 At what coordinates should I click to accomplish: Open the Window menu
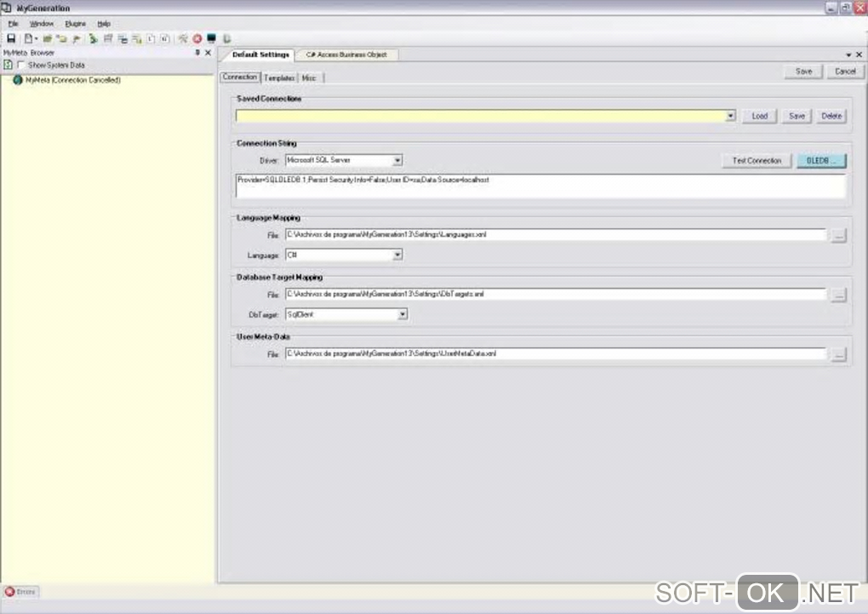[42, 24]
